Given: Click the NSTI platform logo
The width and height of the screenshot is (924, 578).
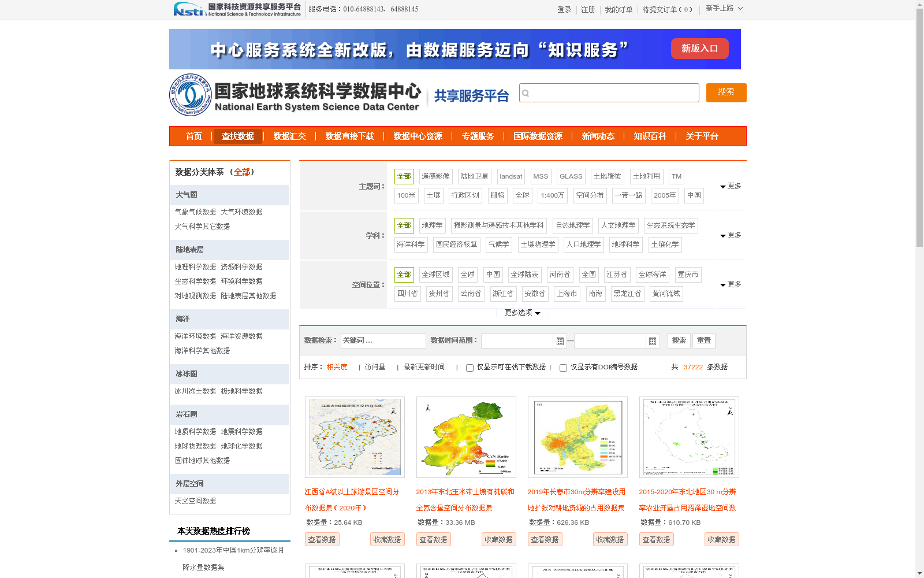Looking at the screenshot, I should [237, 9].
